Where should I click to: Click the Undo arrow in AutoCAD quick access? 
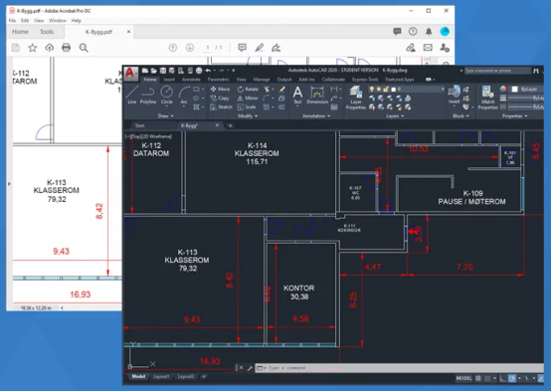point(208,71)
